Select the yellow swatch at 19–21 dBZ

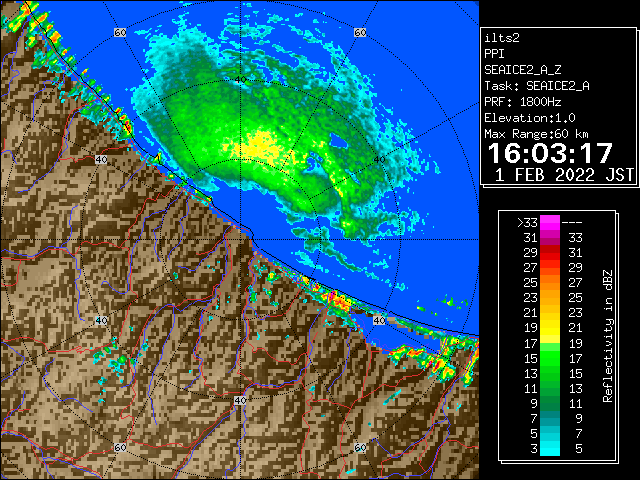[x=550, y=328]
